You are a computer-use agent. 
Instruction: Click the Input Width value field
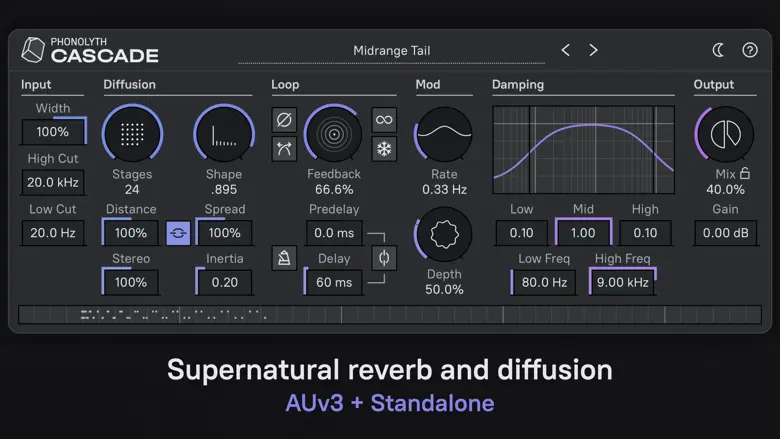point(53,132)
